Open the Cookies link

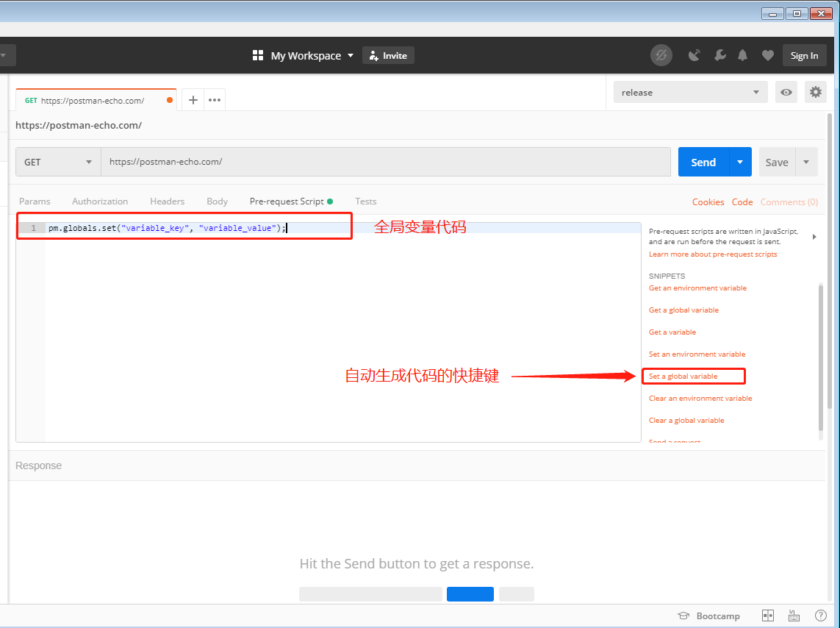[x=708, y=202]
